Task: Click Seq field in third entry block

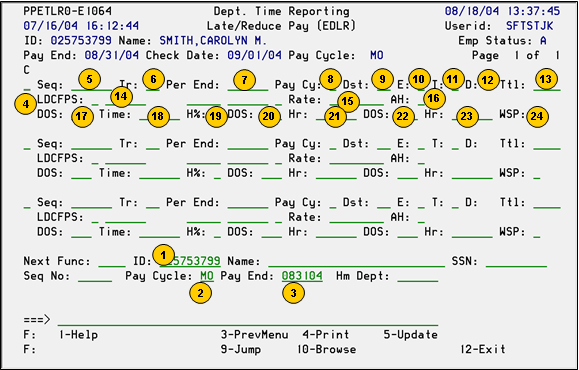Action: 92,203
